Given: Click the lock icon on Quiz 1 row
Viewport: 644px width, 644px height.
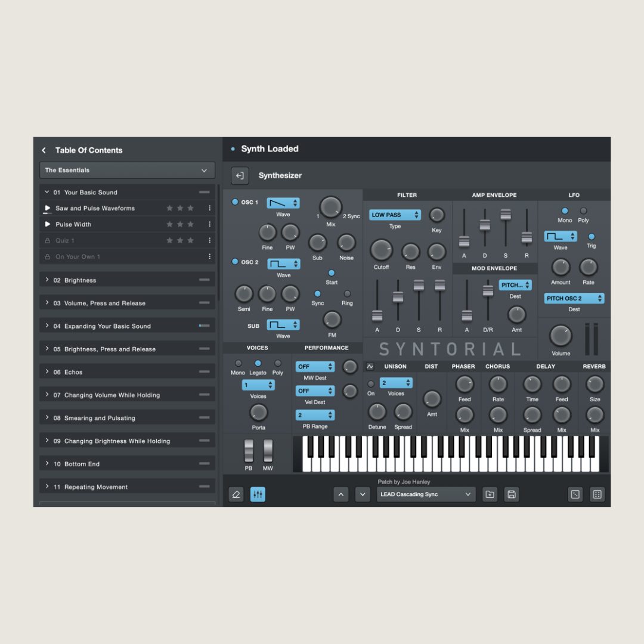Looking at the screenshot, I should point(48,240).
